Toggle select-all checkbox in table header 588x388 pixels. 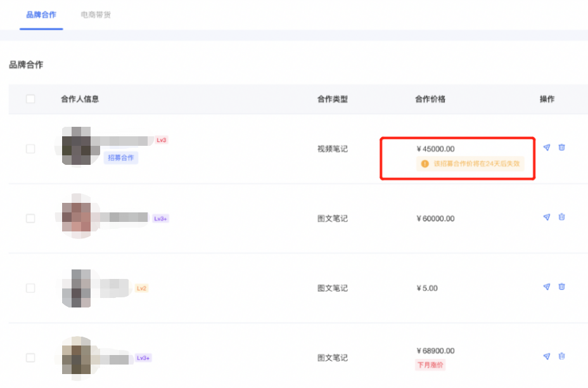[x=30, y=99]
